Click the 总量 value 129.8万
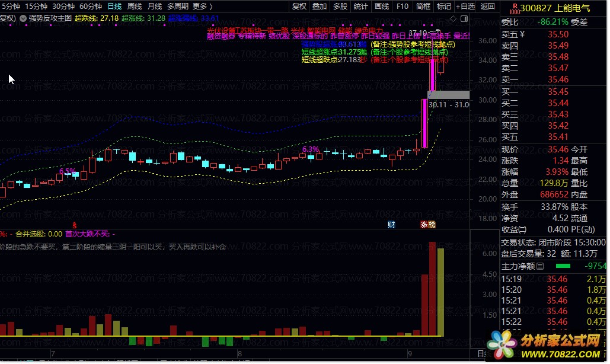Image resolution: width=610 pixels, height=364 pixels. [x=554, y=183]
